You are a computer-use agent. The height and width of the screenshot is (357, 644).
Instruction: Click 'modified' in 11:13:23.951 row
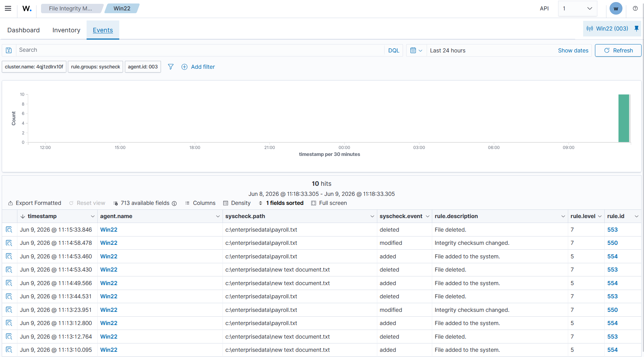click(391, 310)
